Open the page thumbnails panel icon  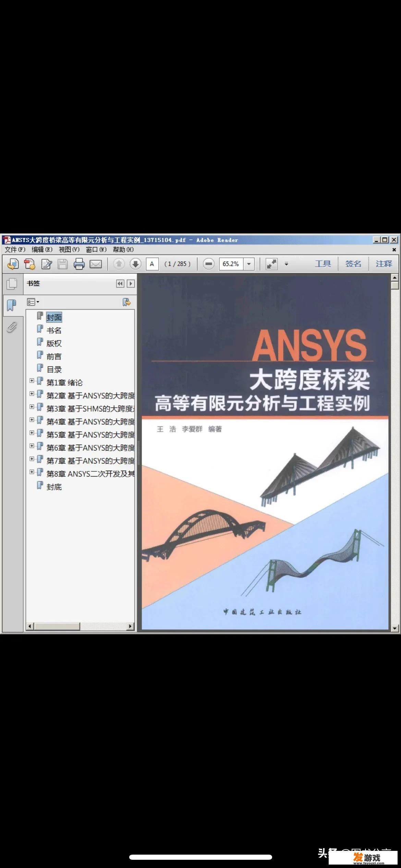pos(12,284)
